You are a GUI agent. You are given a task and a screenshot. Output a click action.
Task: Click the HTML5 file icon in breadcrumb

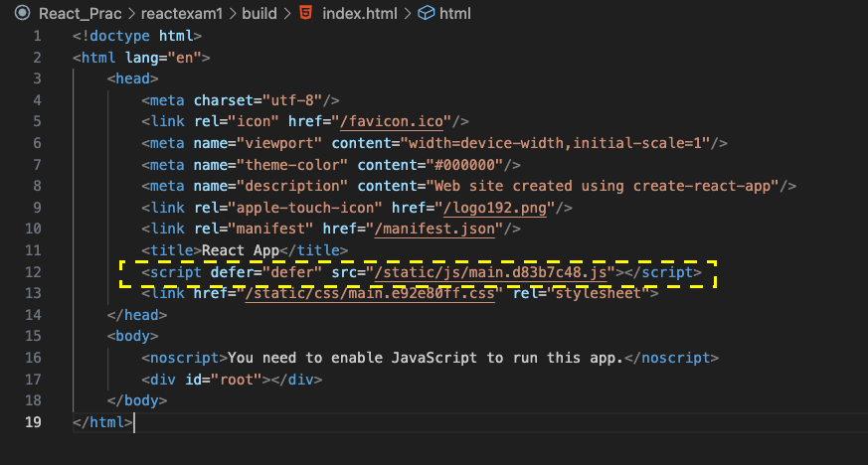[305, 13]
